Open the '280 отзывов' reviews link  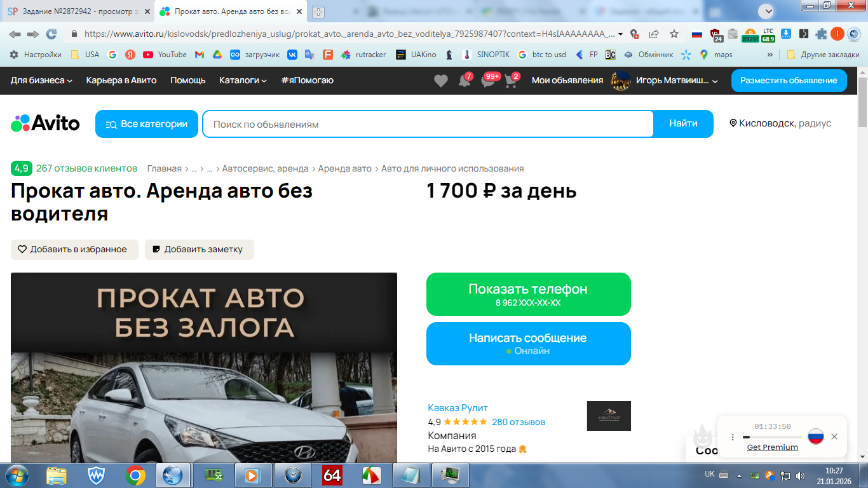coord(519,422)
